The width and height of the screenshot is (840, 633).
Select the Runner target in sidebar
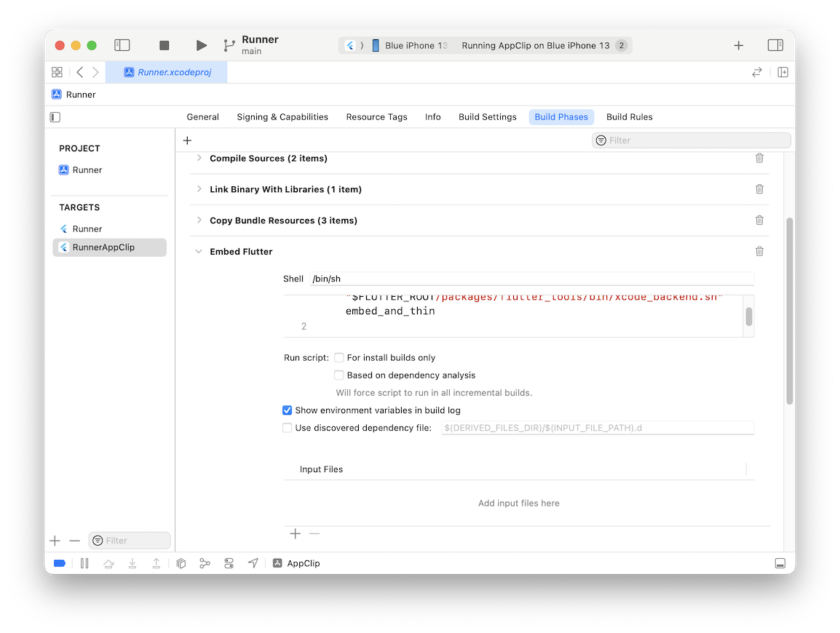click(87, 229)
